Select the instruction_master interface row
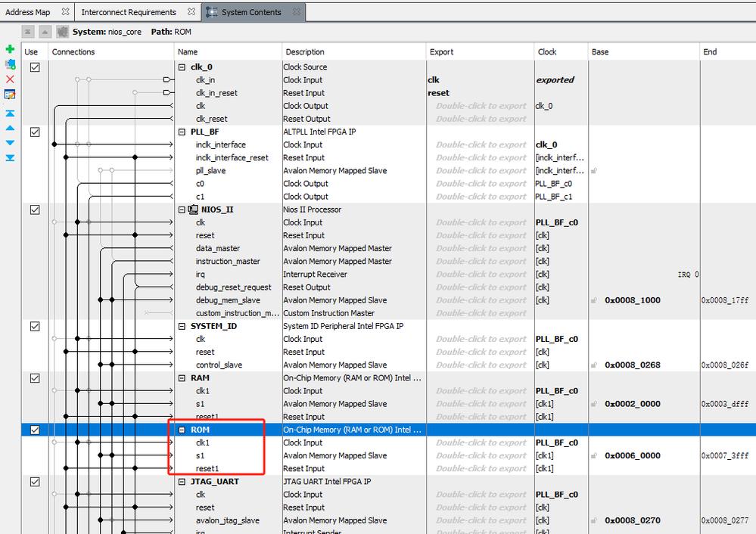Screen dimensions: 756x534 228,261
